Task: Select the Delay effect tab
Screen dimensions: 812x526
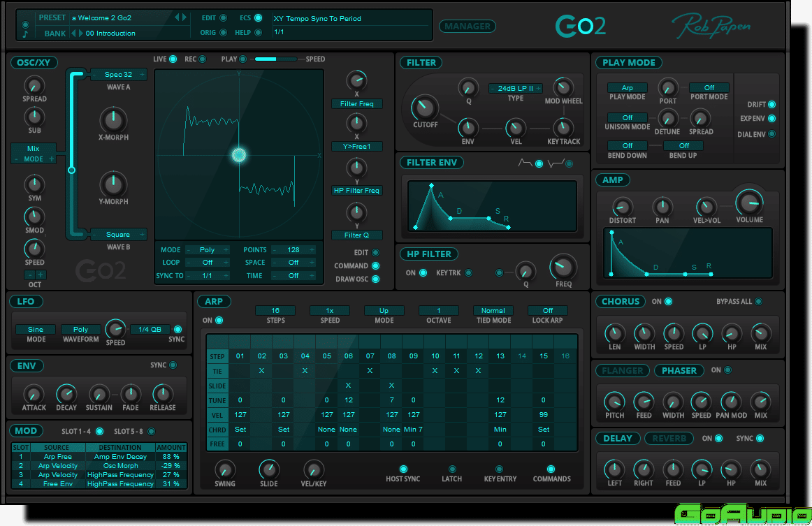Action: tap(618, 439)
